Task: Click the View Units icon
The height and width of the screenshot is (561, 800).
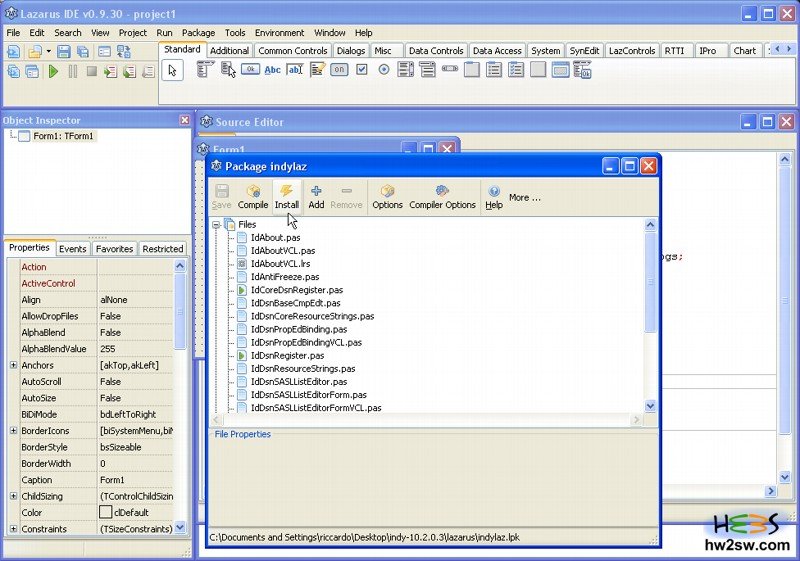Action: pyautogui.click(x=14, y=71)
